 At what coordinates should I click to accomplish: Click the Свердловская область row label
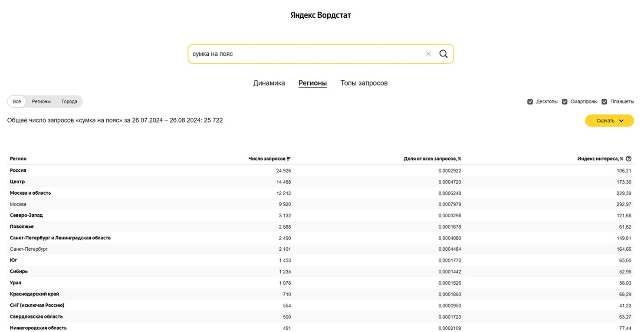(x=36, y=317)
